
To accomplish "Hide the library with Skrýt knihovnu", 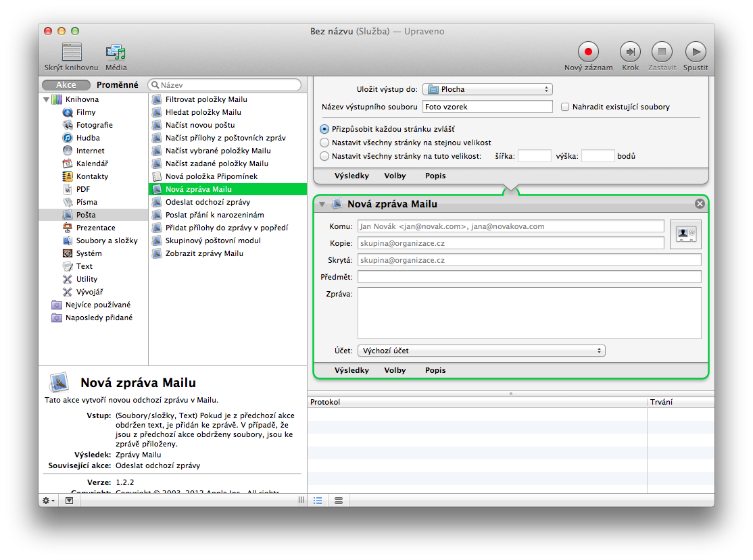I will coord(71,52).
